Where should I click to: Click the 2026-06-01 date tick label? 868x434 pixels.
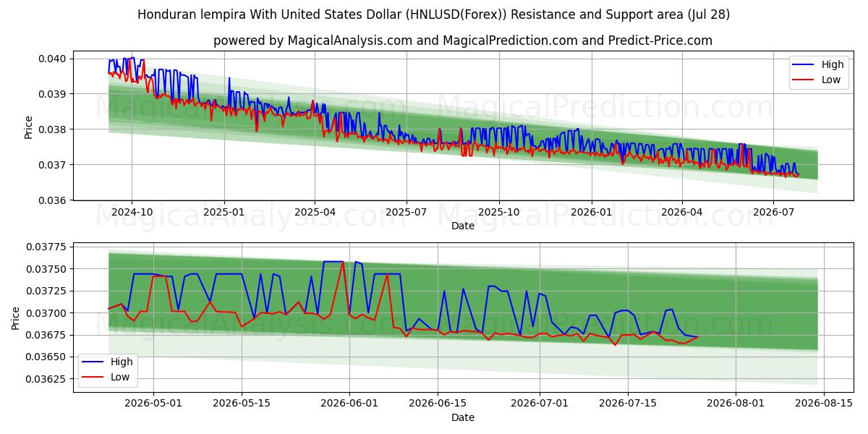click(x=349, y=404)
